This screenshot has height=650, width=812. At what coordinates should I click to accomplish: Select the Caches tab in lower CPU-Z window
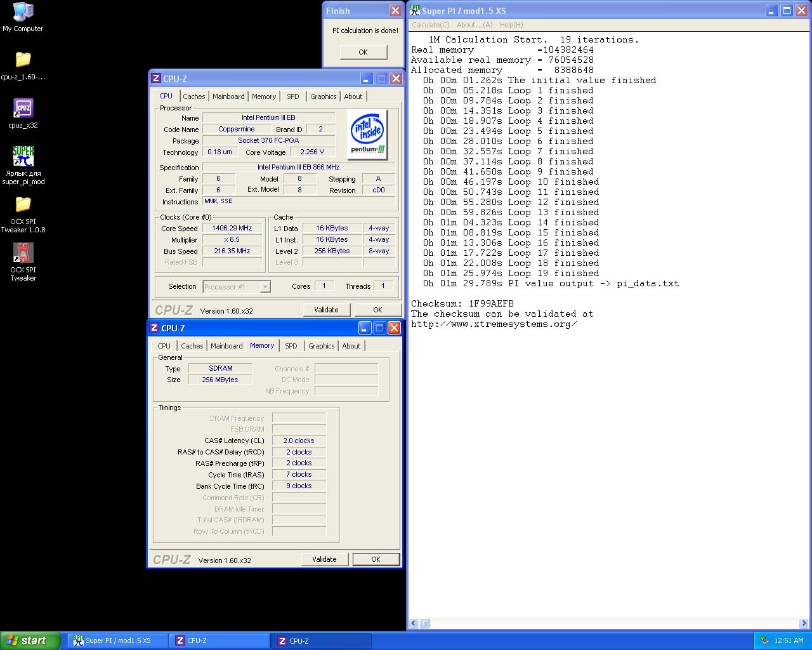coord(192,346)
